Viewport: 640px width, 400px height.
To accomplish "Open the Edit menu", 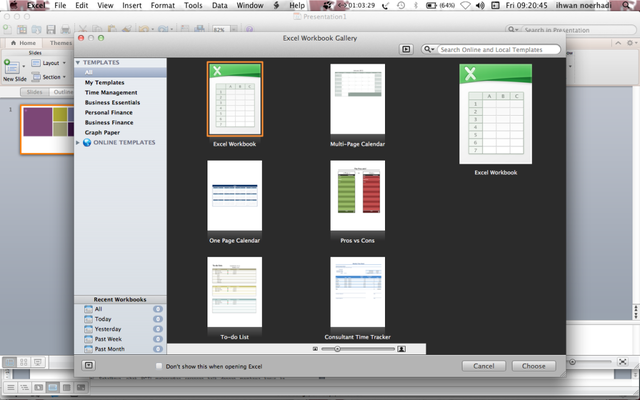I will click(x=82, y=5).
